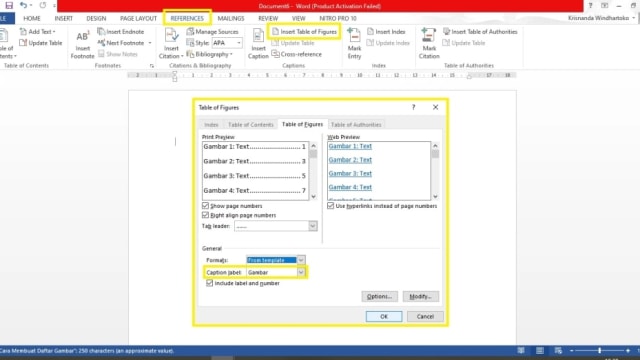
Task: Switch to Web Layout view in status bar
Action: point(558,351)
